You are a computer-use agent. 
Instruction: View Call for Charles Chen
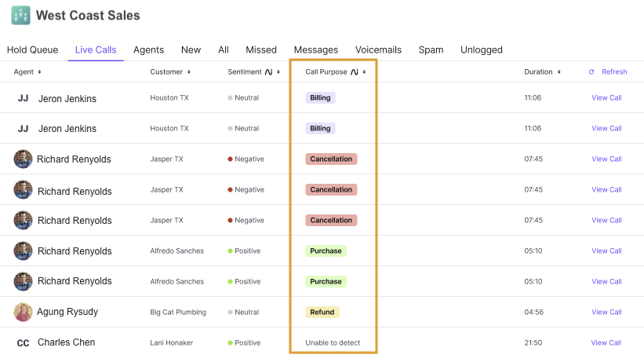click(606, 342)
